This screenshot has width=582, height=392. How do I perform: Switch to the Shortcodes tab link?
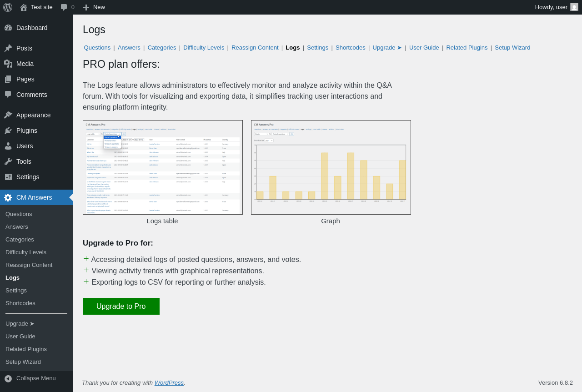click(x=351, y=47)
